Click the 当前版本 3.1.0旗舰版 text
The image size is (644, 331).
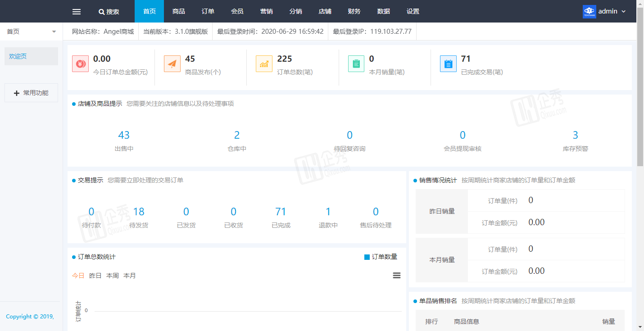click(175, 32)
